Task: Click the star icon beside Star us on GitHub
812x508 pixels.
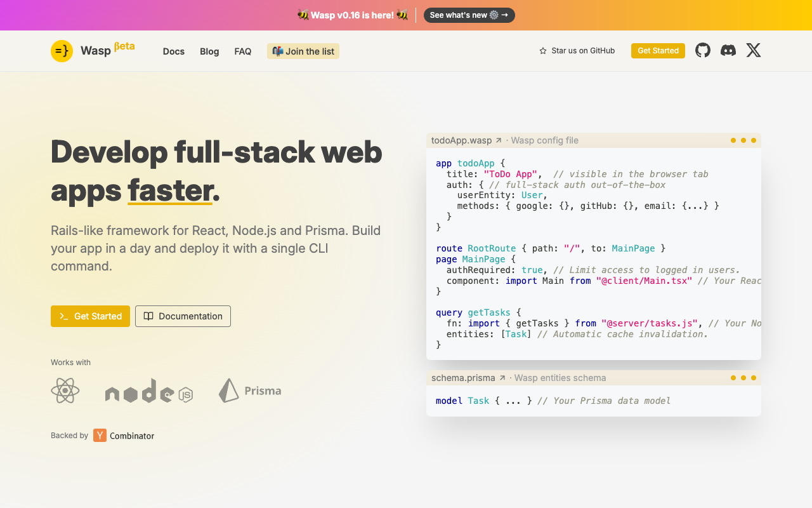Action: pyautogui.click(x=543, y=51)
